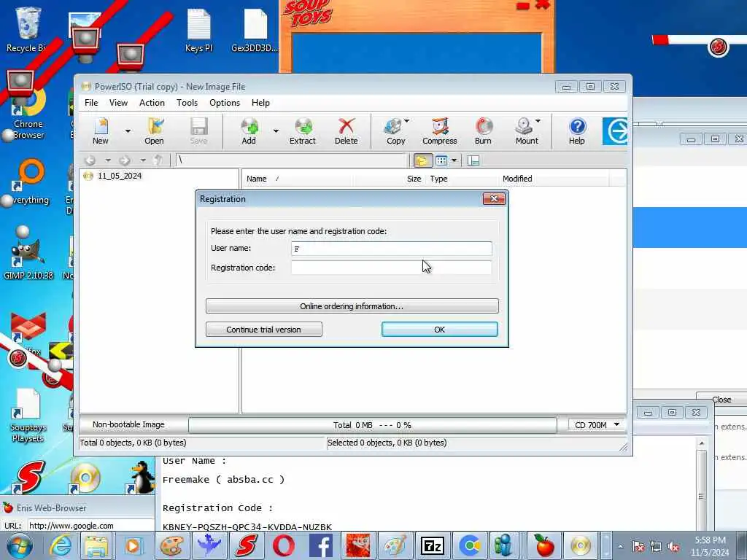Close the Registration dialog
This screenshot has width=747, height=560.
click(494, 199)
